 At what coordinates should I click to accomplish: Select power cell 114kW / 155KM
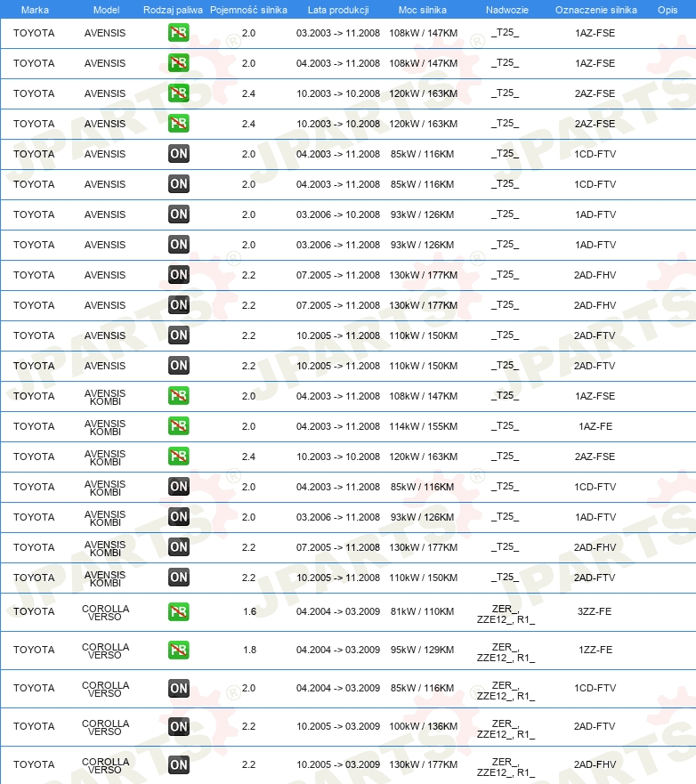click(x=423, y=426)
